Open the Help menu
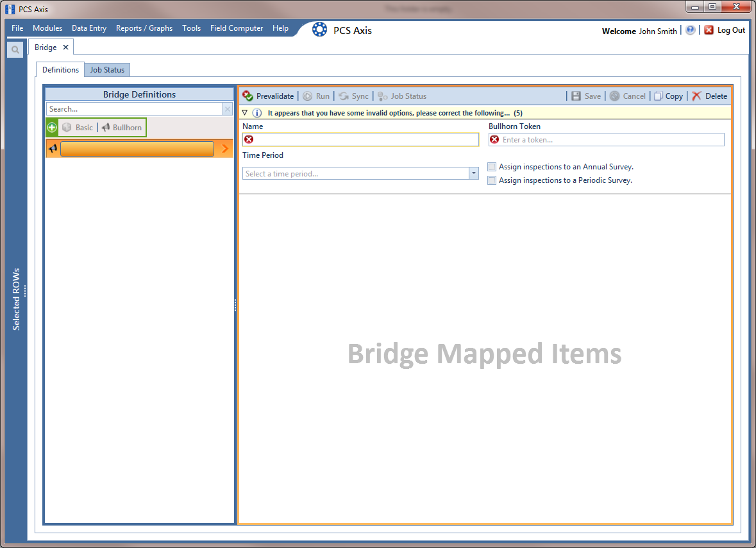This screenshot has height=548, width=756. pyautogui.click(x=281, y=28)
